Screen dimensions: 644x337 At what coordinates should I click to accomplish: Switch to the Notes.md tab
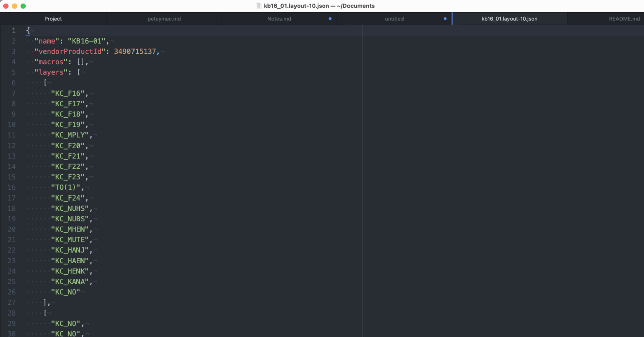[279, 19]
